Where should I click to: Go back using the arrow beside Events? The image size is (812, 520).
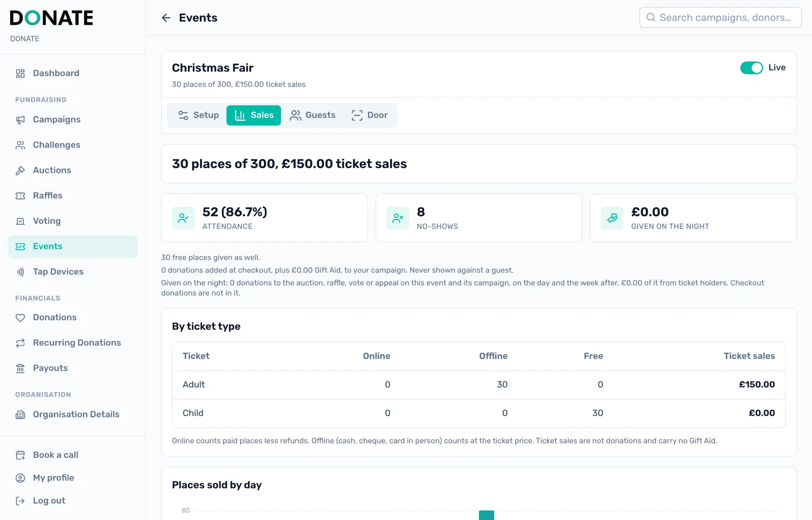point(166,18)
